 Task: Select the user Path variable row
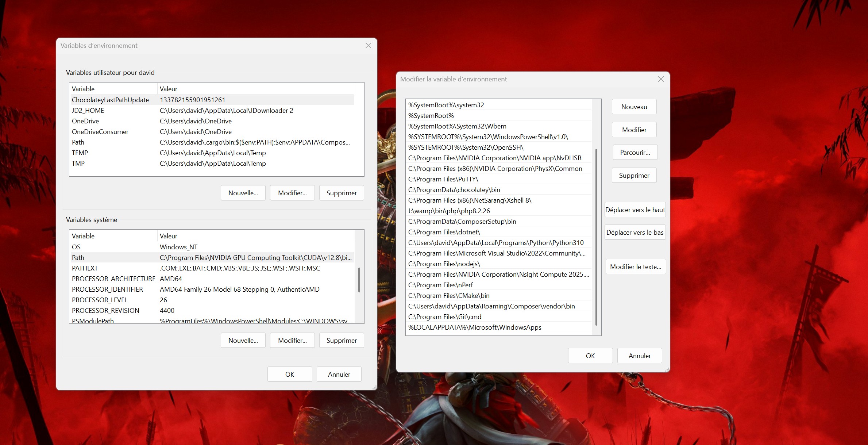[78, 142]
